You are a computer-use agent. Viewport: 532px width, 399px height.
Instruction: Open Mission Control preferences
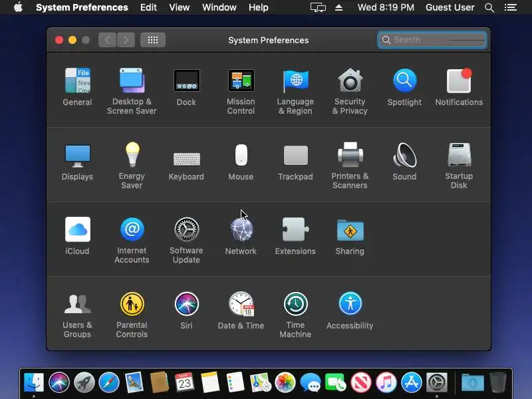[241, 91]
